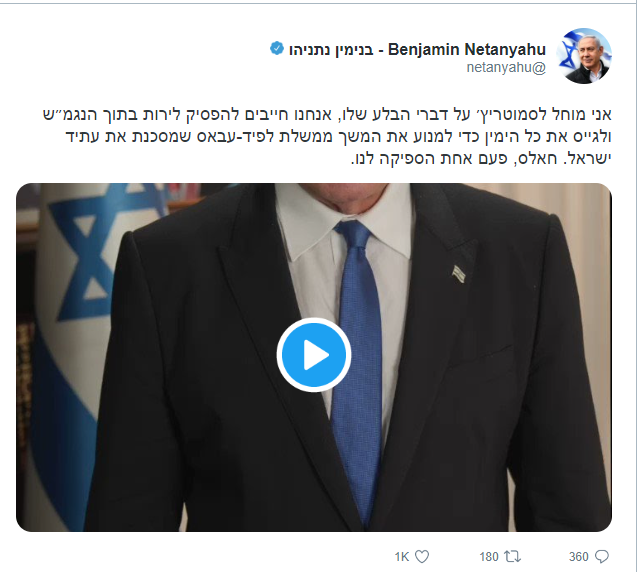View the 180 retweets count
Image resolution: width=638 pixels, height=572 pixels.
coord(489,557)
